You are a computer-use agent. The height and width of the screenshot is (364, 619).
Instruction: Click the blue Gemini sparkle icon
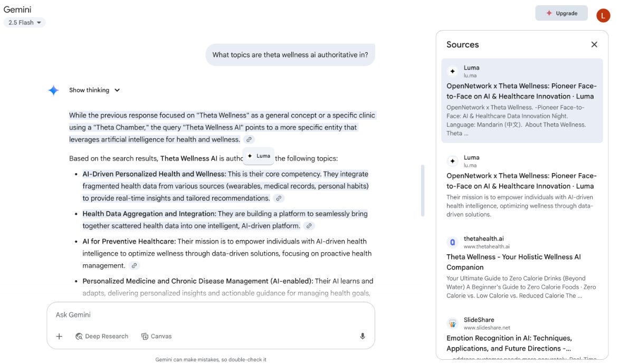[53, 90]
